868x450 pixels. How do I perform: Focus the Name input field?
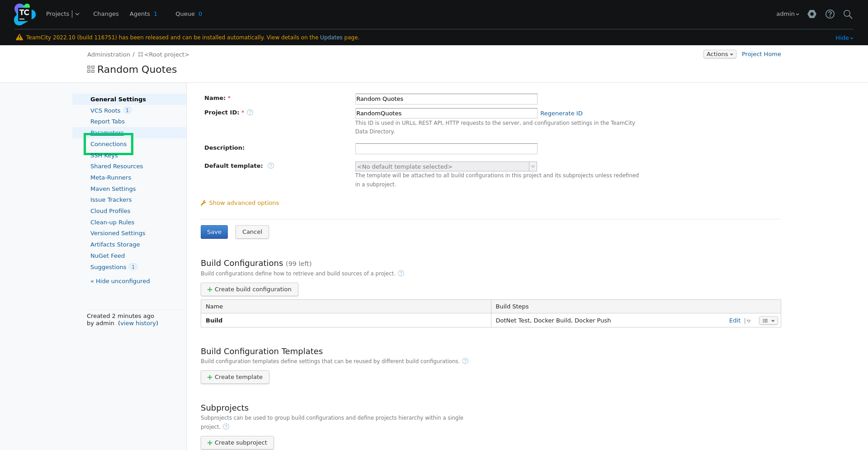pos(446,99)
